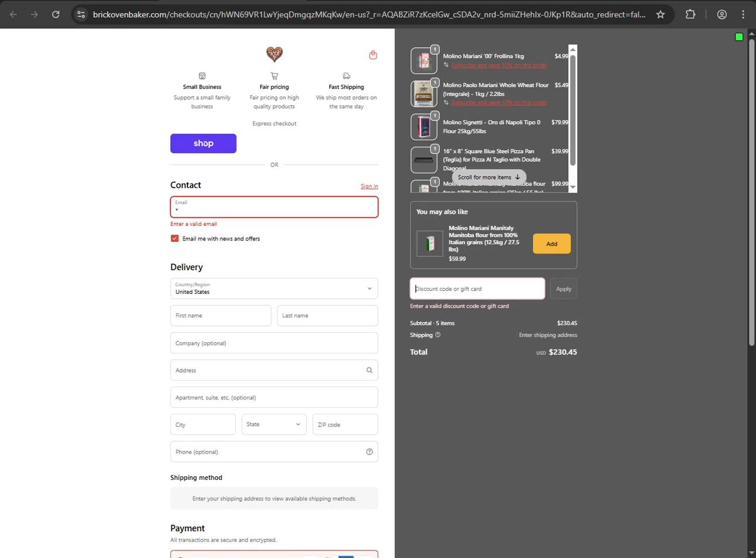The image size is (756, 558).
Task: Click the Apply discount button
Action: (563, 289)
